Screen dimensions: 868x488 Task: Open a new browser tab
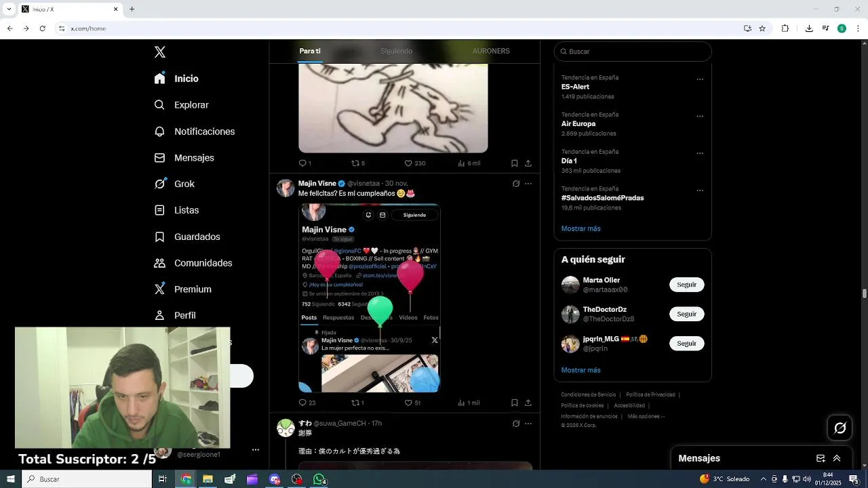(x=132, y=9)
